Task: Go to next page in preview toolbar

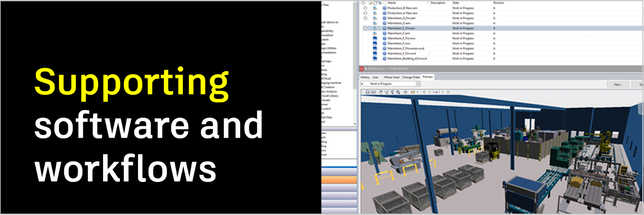Action: click(443, 92)
